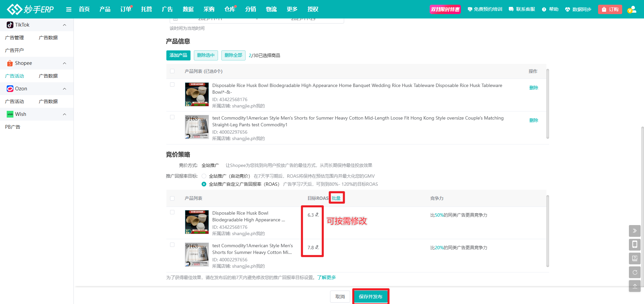Viewport: 644px width, 304px height.
Task: Open the feedback form icon in floating toolbar
Action: pyautogui.click(x=635, y=258)
